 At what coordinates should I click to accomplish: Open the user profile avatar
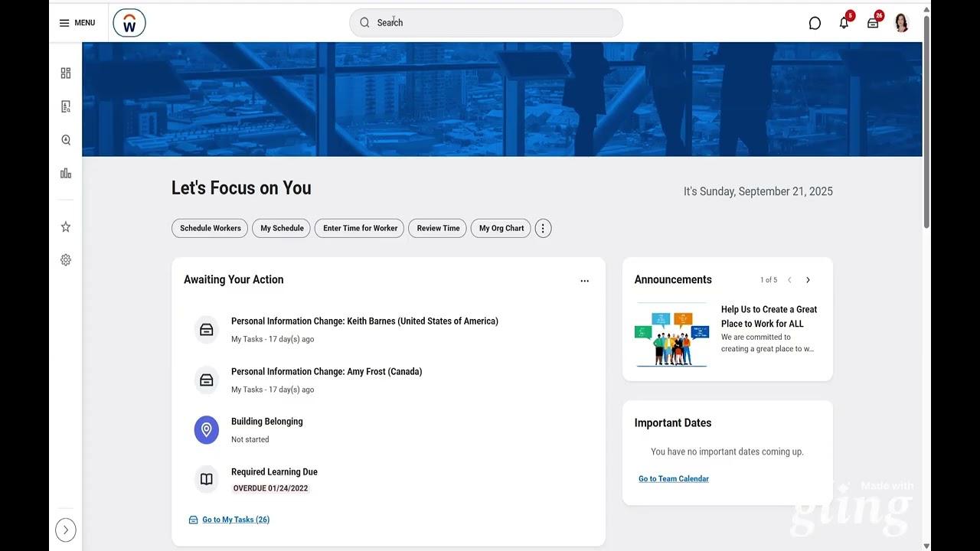point(902,23)
